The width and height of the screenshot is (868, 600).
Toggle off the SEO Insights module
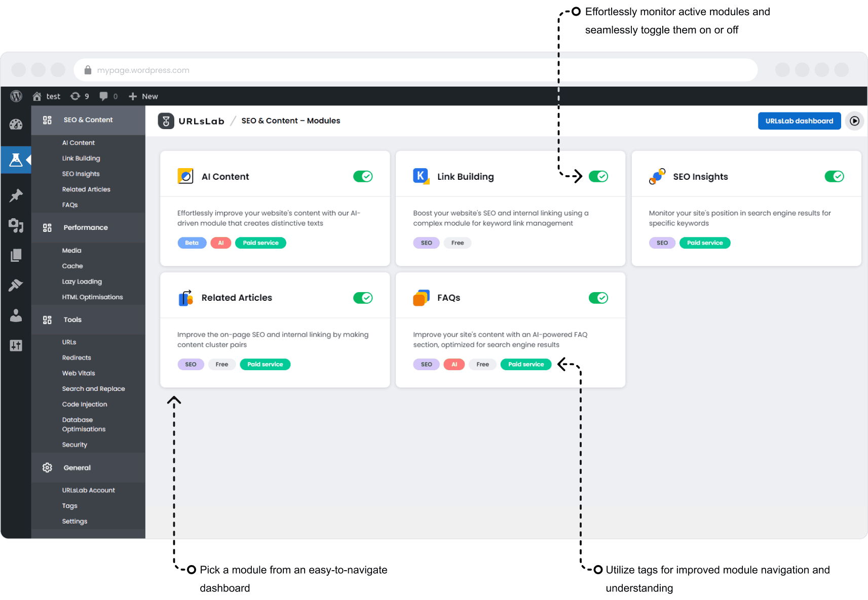point(834,176)
